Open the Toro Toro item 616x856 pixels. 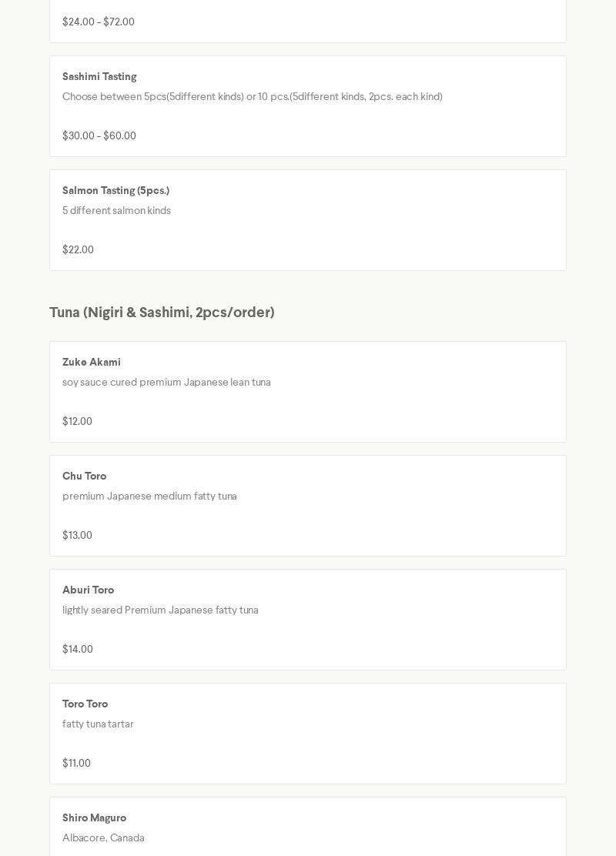tap(85, 704)
